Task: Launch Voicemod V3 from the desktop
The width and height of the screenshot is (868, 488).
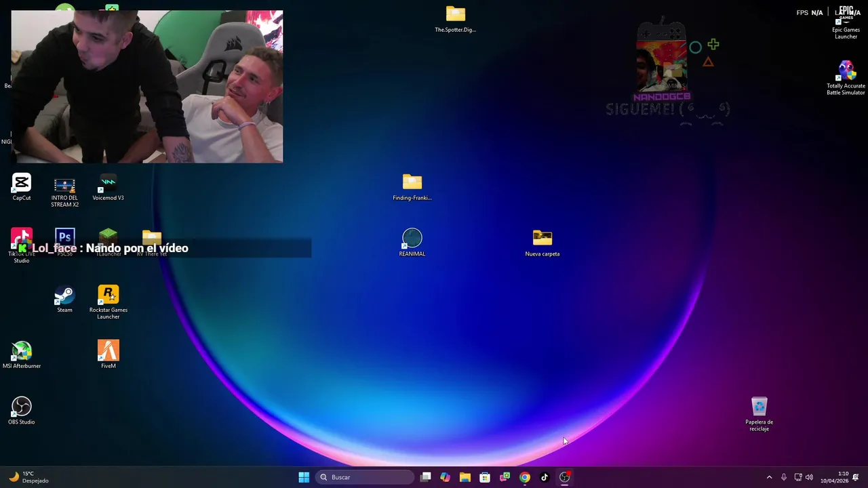Action: tap(108, 188)
